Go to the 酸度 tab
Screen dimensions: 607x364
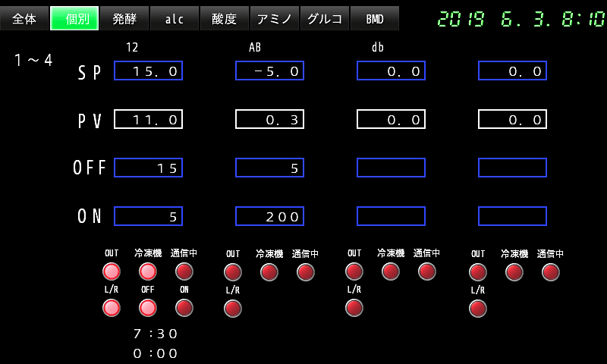pyautogui.click(x=225, y=18)
